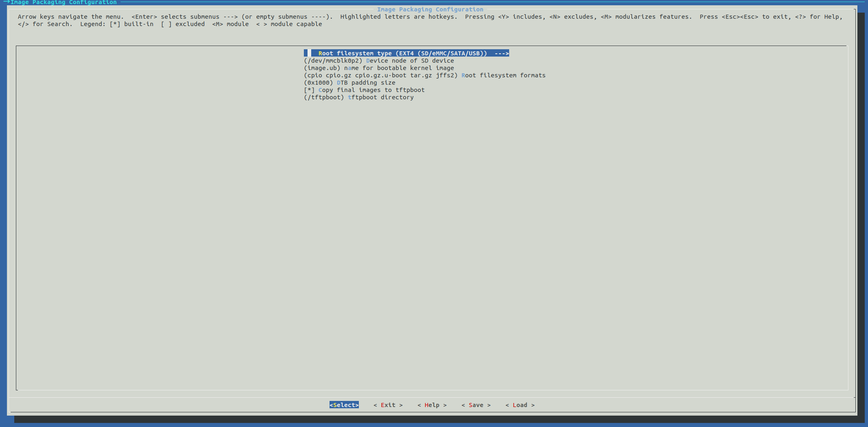Click the [*] marker to exclude tftpboot copying

(309, 90)
